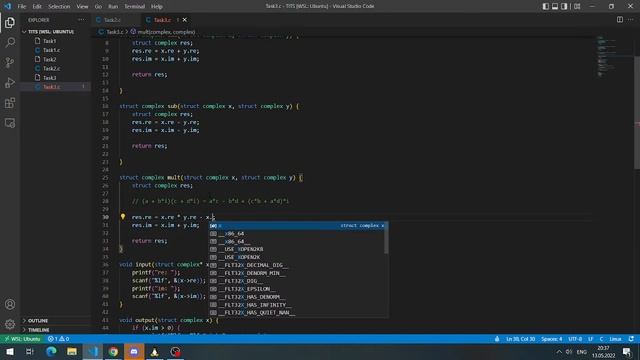This screenshot has width=640, height=360.
Task: Open Task View on the taskbar
Action: coord(30,351)
